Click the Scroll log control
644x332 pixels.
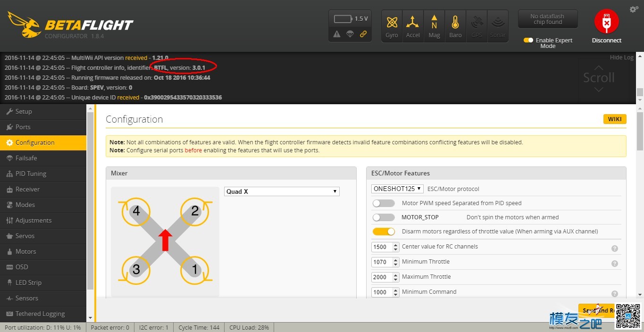[x=599, y=78]
